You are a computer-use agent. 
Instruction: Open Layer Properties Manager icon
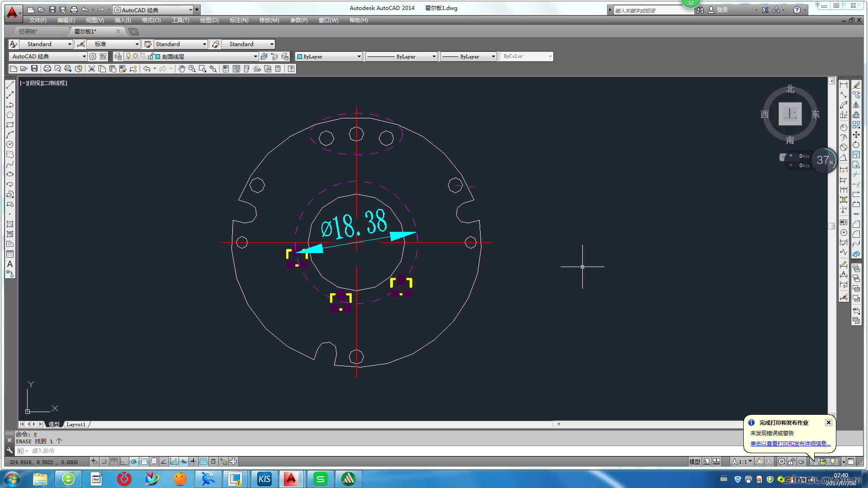pos(118,56)
